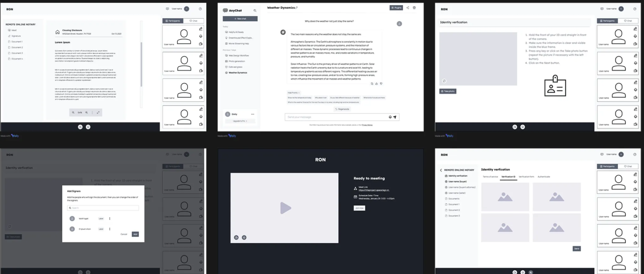Viewport: 644px width, 274px height.
Task: Collapse the Hide Prompts expander
Action: point(293,93)
